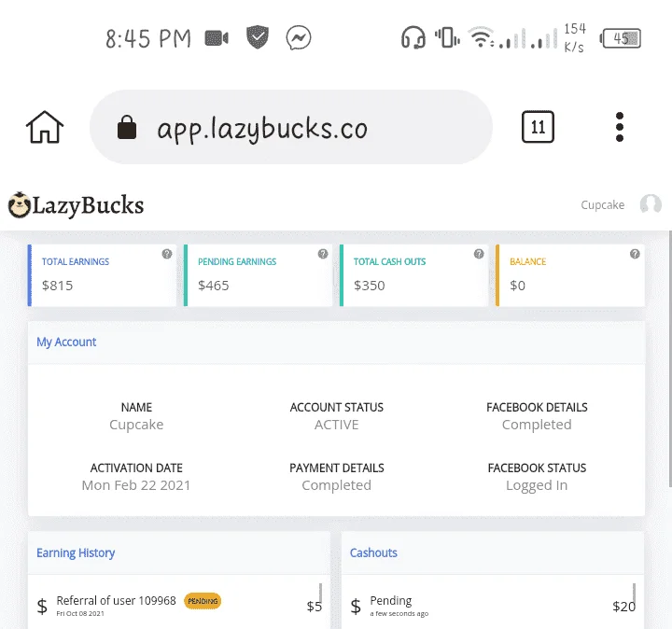672x629 pixels.
Task: Click the Cashouts list scrollbar
Action: coord(634,594)
